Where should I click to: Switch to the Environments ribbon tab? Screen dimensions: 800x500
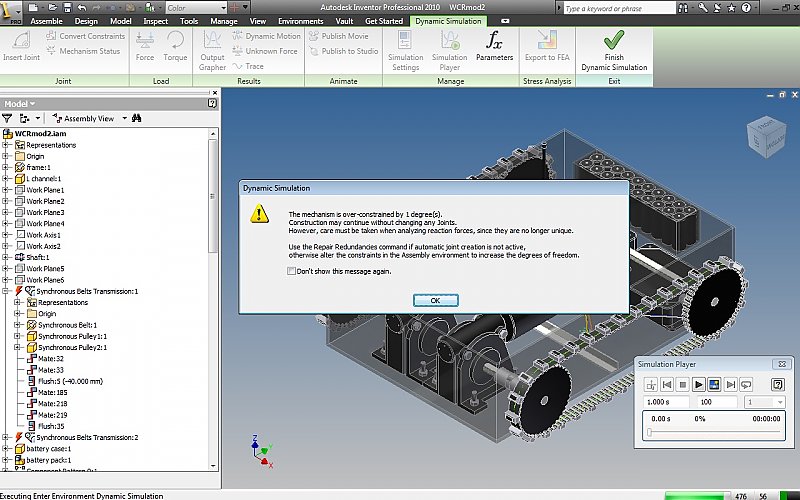coord(301,21)
